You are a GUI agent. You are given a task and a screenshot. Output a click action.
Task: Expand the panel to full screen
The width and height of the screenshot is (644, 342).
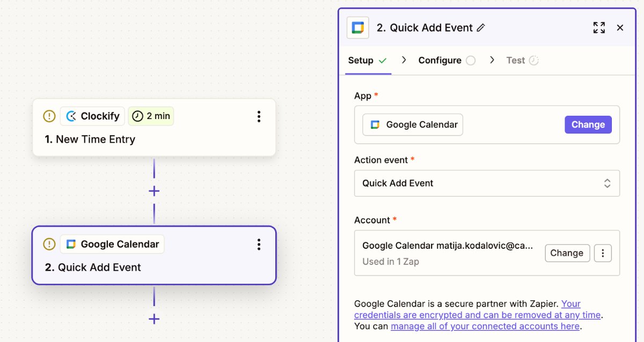pos(599,28)
